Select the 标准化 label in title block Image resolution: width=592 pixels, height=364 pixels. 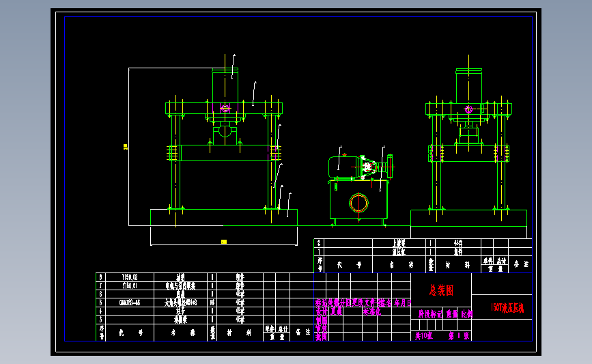(x=372, y=312)
